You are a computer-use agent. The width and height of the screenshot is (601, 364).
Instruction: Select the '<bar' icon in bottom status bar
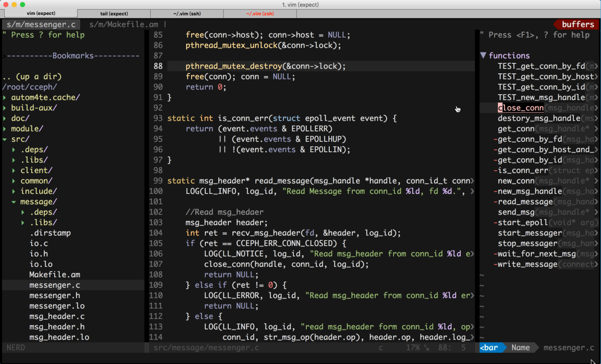[x=490, y=347]
